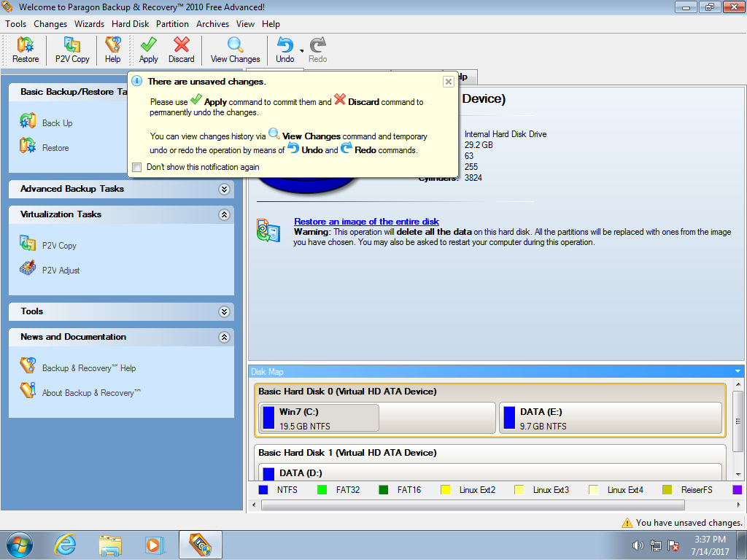Open the P2V Copy wizard from toolbar
Image resolution: width=747 pixels, height=560 pixels.
coord(72,50)
